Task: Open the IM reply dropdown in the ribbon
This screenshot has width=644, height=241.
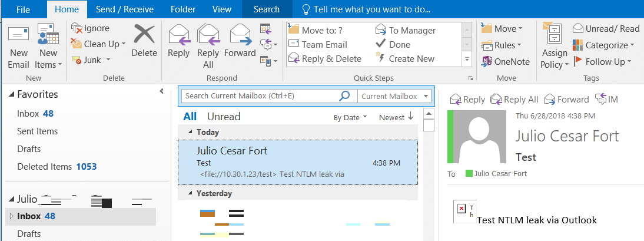Action: coord(268,44)
